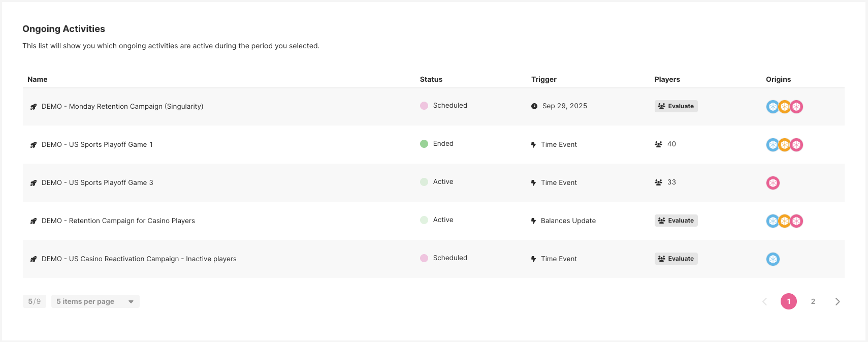868x342 pixels.
Task: Click Evaluate for Retention Campaign for Casino Players
Action: pyautogui.click(x=676, y=221)
